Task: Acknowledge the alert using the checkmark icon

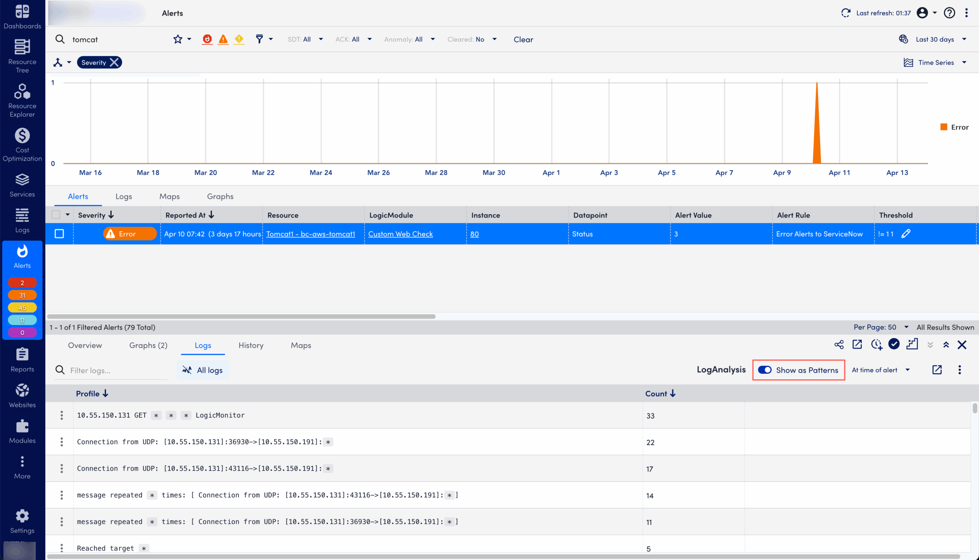Action: click(894, 345)
